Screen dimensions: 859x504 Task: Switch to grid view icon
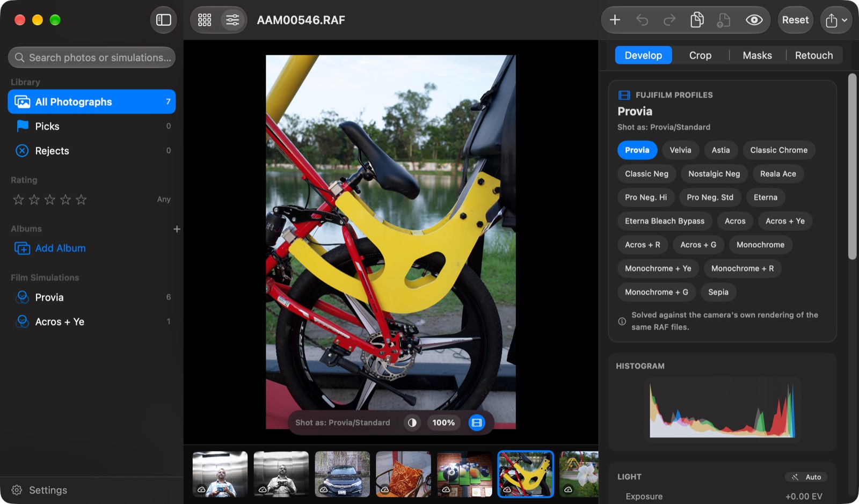[x=205, y=20]
